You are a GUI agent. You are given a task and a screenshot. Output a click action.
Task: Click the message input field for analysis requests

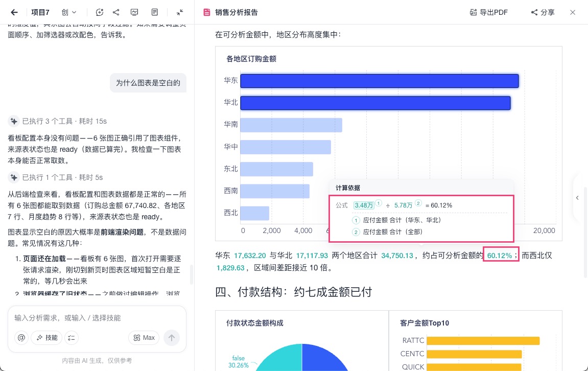click(97, 318)
